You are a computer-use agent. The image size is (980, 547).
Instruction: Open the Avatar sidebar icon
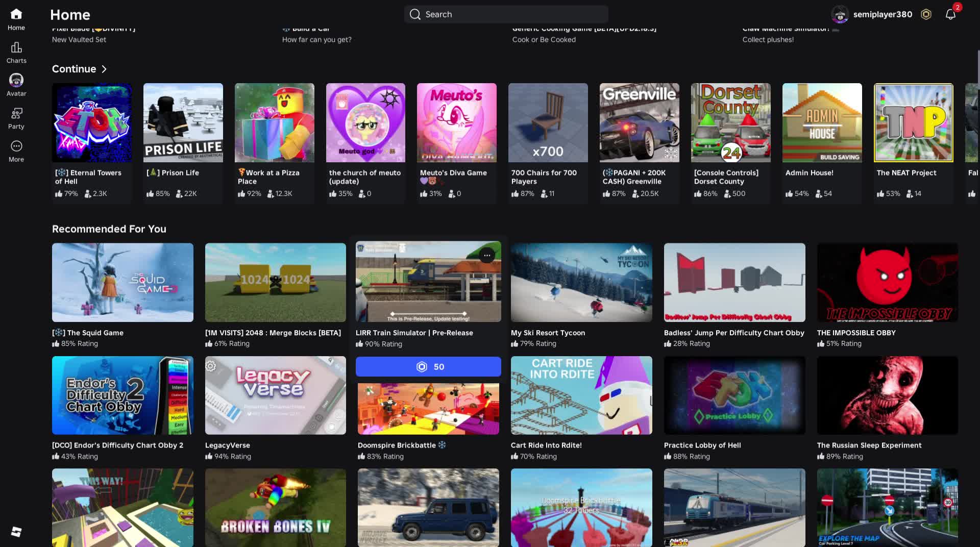tap(16, 80)
